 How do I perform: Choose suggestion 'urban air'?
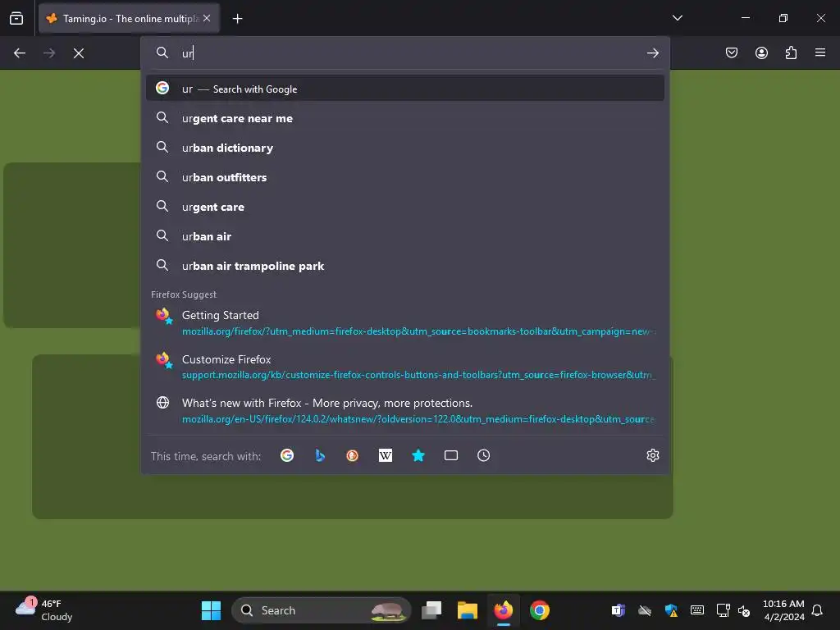coord(405,235)
